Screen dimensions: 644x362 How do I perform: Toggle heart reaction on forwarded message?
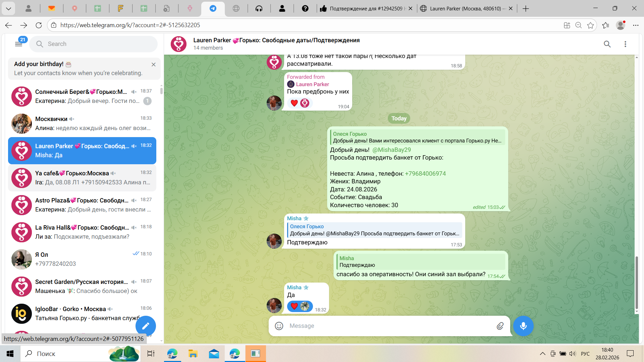click(294, 103)
